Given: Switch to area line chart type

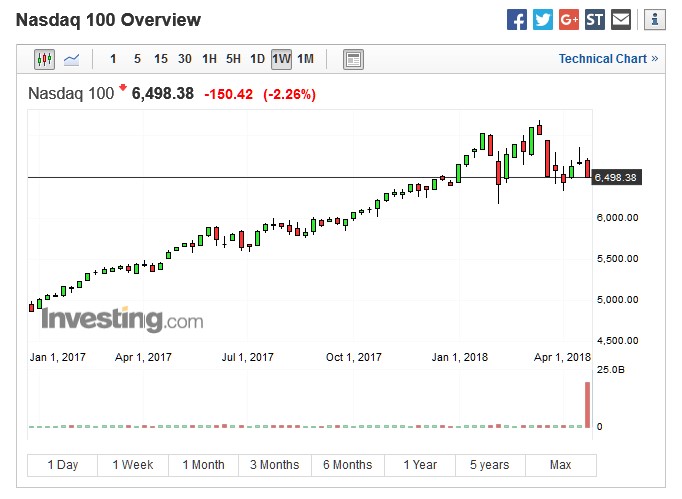Looking at the screenshot, I should pyautogui.click(x=71, y=59).
